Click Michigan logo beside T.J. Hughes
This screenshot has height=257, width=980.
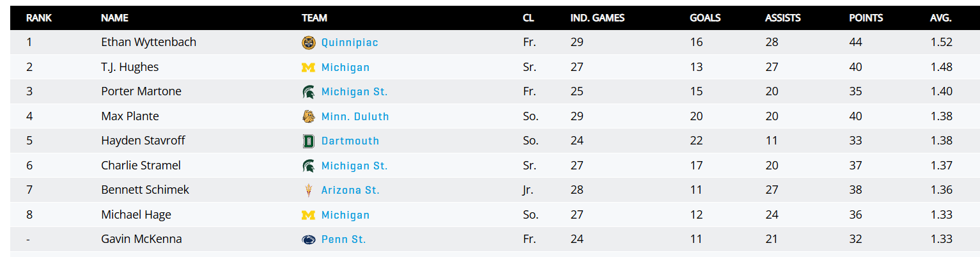pyautogui.click(x=308, y=67)
